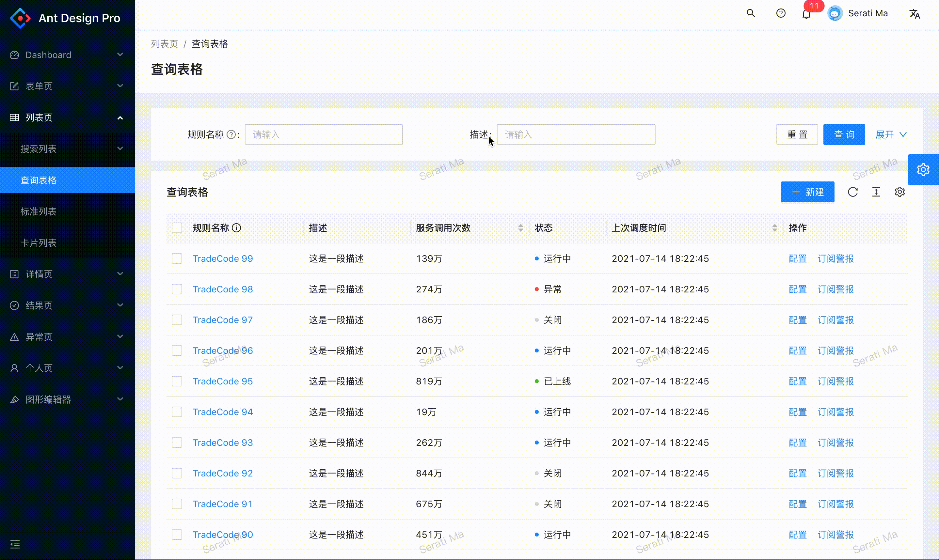Open the 卡片列表 menu item

click(x=39, y=243)
